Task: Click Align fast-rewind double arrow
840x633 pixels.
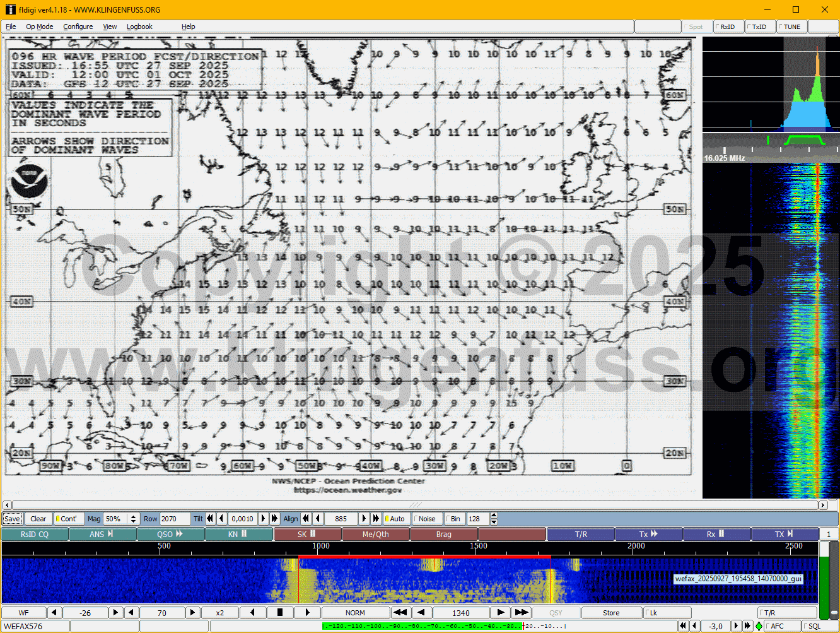Action: 306,519
